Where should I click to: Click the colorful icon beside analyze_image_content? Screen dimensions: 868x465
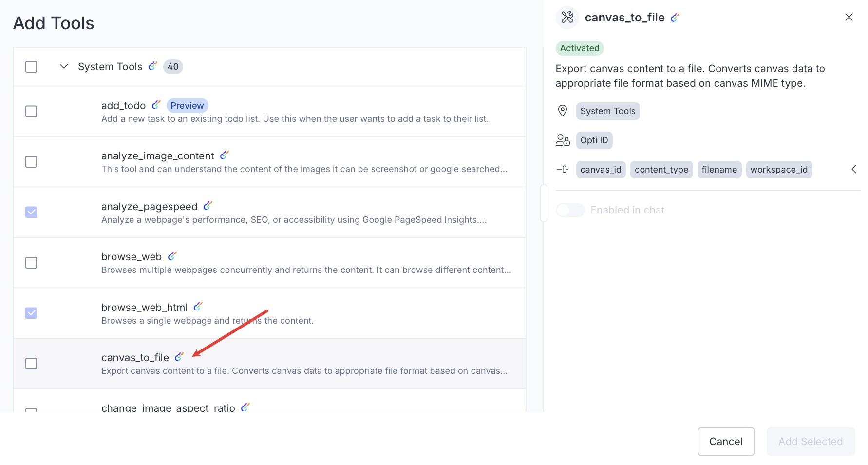click(x=224, y=155)
